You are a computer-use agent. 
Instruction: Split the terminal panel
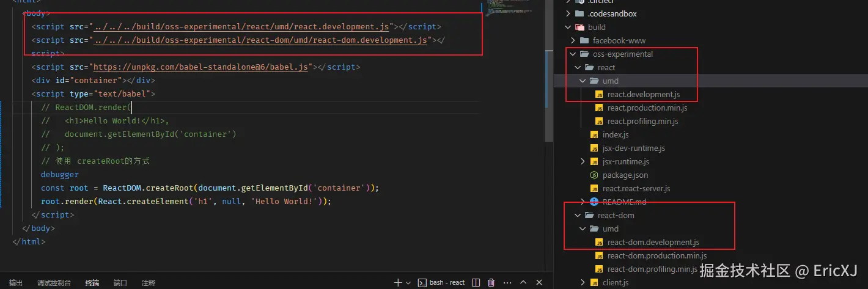pos(474,282)
